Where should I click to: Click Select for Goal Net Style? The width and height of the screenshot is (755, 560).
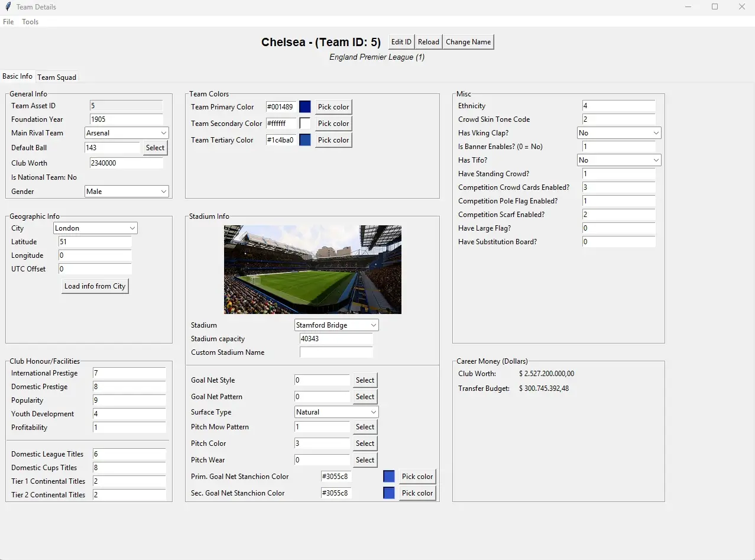365,380
